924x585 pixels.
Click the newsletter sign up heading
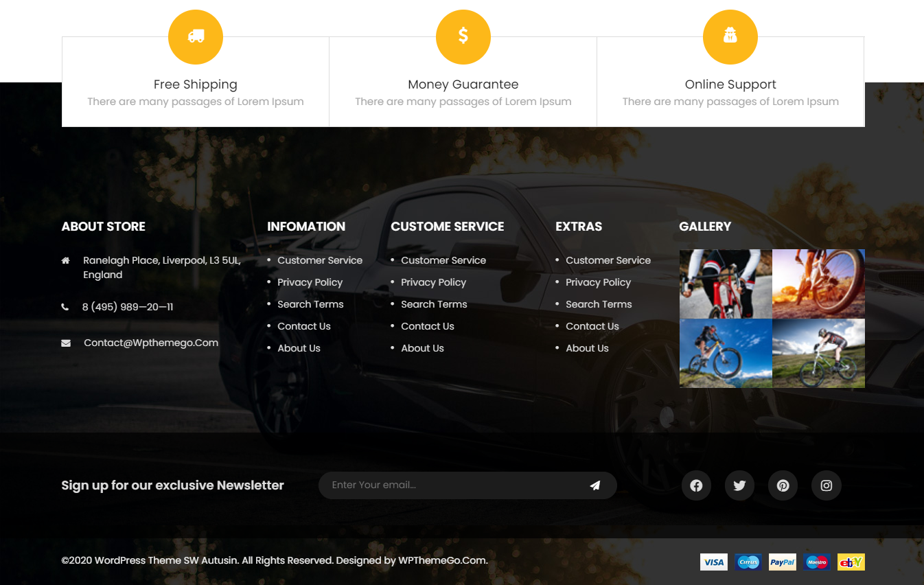pyautogui.click(x=172, y=485)
